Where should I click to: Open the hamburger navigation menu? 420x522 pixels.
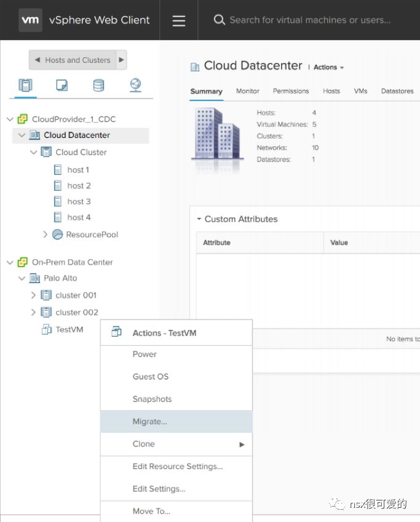coord(179,21)
